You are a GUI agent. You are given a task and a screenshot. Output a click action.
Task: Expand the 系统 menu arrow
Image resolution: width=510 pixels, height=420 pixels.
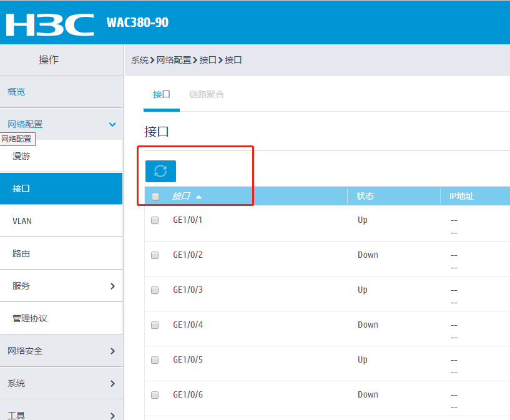pos(112,384)
